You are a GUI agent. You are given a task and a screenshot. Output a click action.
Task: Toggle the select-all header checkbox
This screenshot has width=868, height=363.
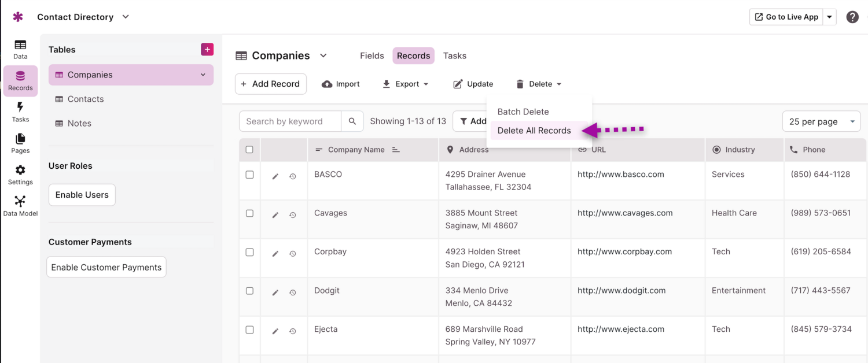coord(249,150)
